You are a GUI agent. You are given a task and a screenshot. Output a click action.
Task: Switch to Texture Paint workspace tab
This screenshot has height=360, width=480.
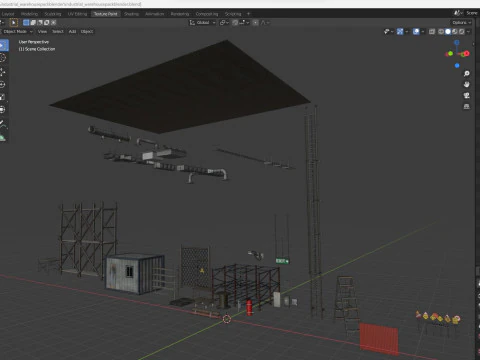[106, 14]
